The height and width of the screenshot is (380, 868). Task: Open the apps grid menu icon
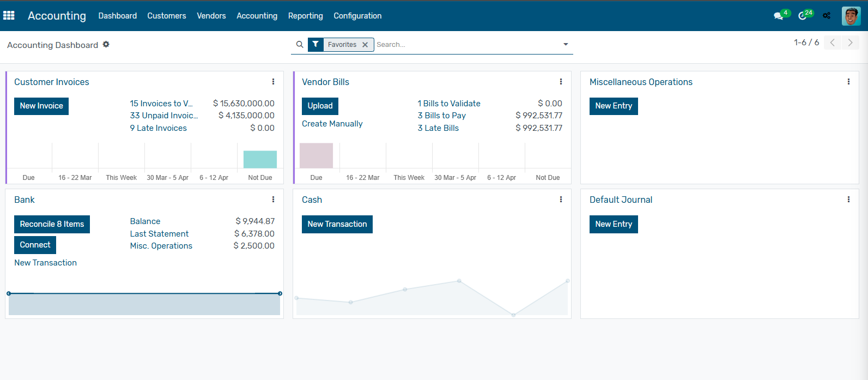[9, 16]
